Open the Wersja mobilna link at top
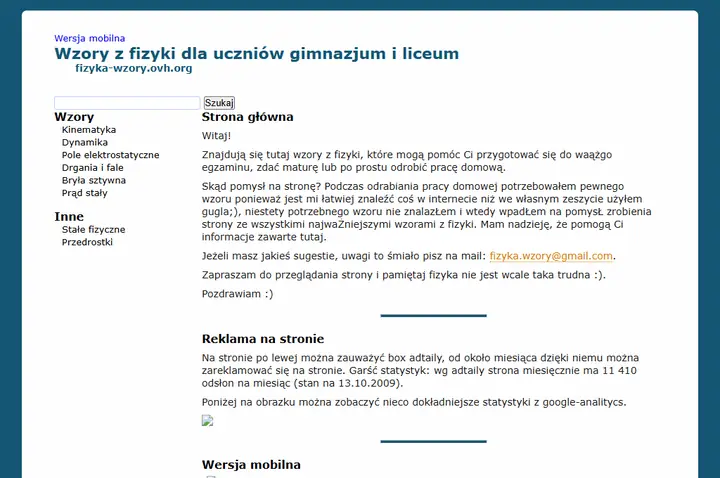 pos(90,38)
